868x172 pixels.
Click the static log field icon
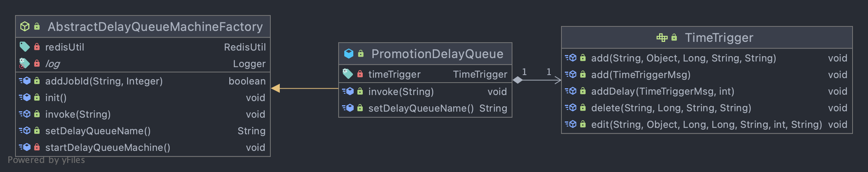(25, 63)
